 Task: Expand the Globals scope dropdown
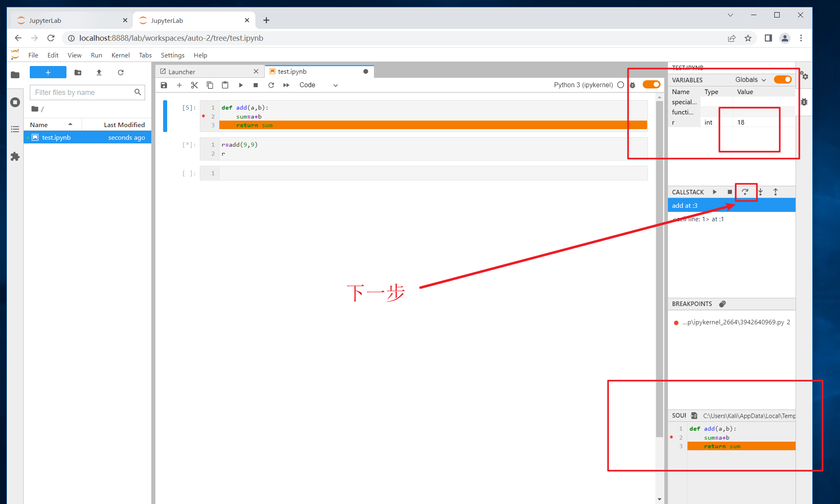click(751, 80)
